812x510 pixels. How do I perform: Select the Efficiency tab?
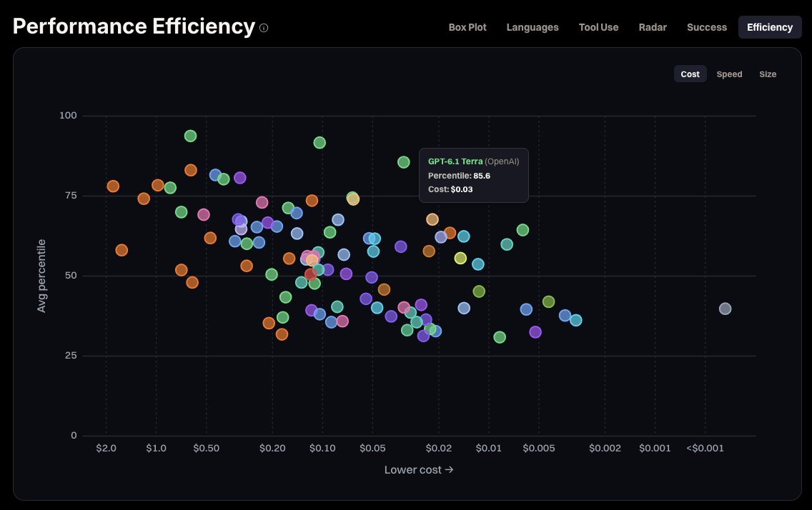point(770,27)
